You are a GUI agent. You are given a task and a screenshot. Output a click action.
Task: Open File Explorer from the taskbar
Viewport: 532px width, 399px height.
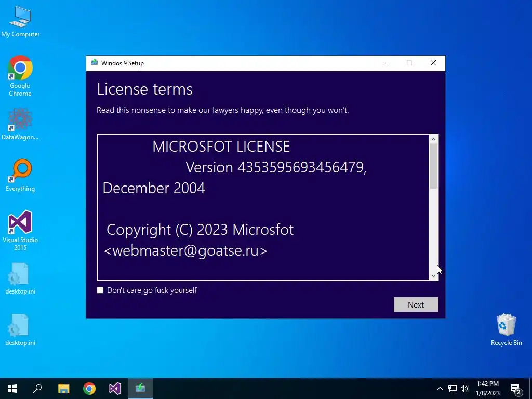(x=63, y=389)
